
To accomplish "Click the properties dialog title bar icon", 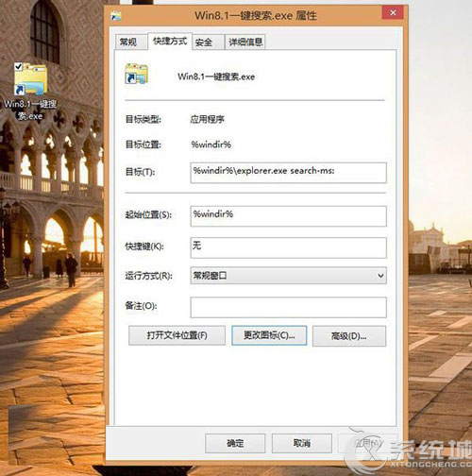I will point(116,15).
